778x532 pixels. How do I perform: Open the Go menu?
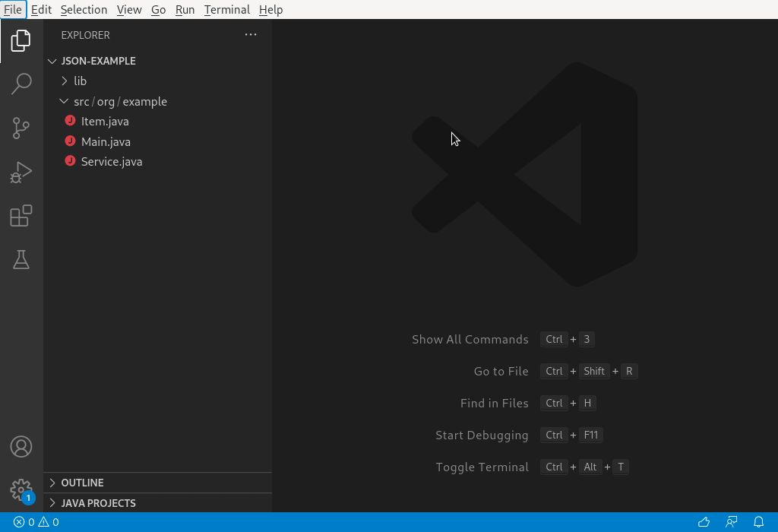[x=158, y=9]
